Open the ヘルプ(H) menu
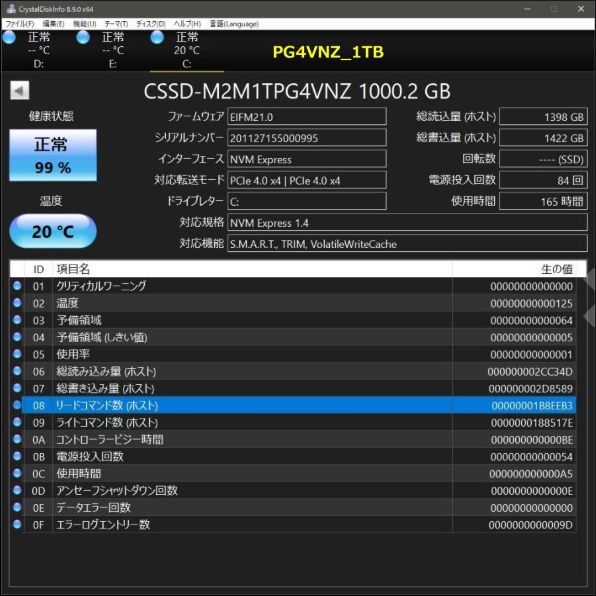Screen dimensions: 596x596 (x=187, y=24)
